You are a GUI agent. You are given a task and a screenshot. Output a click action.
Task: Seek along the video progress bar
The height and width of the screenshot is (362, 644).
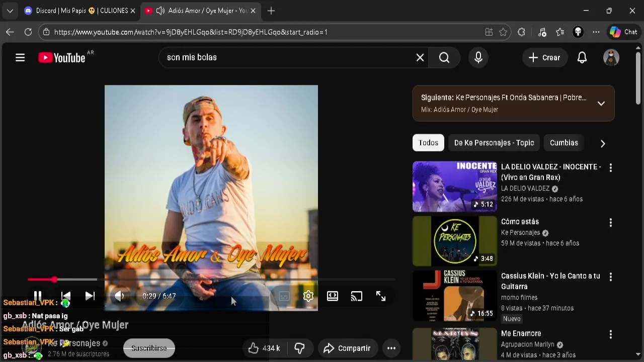pyautogui.click(x=211, y=280)
